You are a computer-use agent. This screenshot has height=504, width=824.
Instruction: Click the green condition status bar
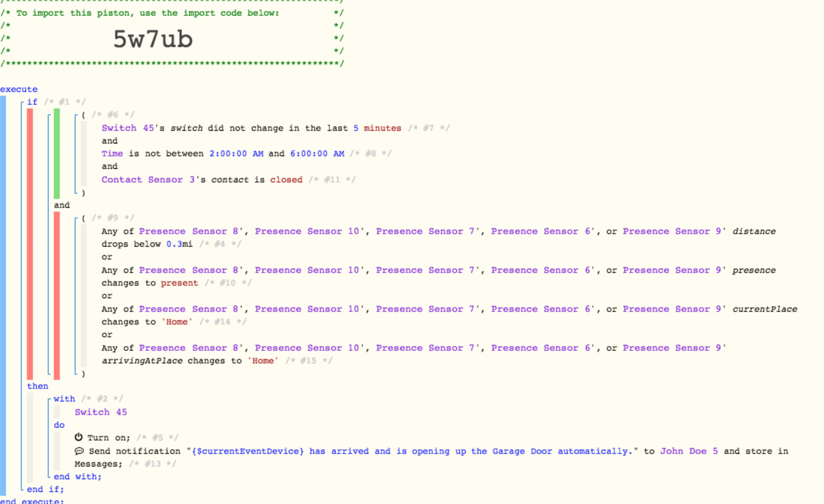[57, 153]
